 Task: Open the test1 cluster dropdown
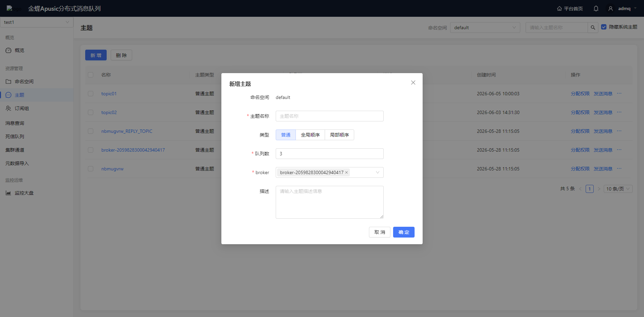[37, 22]
